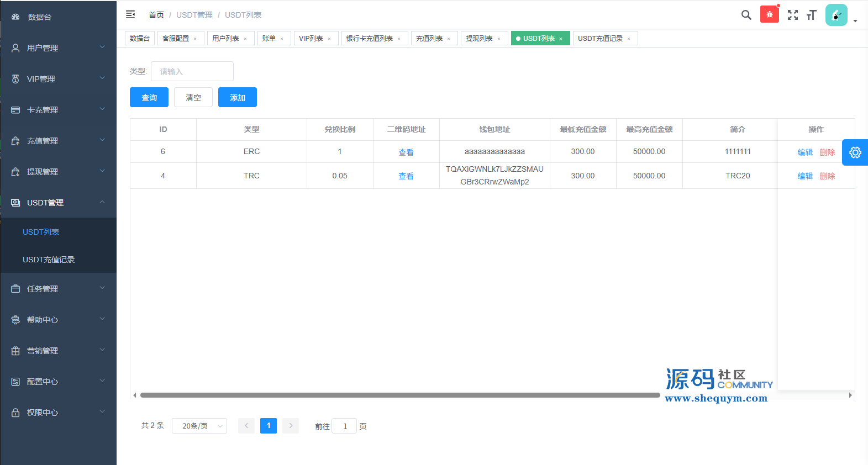
Task: Open USDT充值记录 in the sidebar submenu
Action: pyautogui.click(x=49, y=260)
